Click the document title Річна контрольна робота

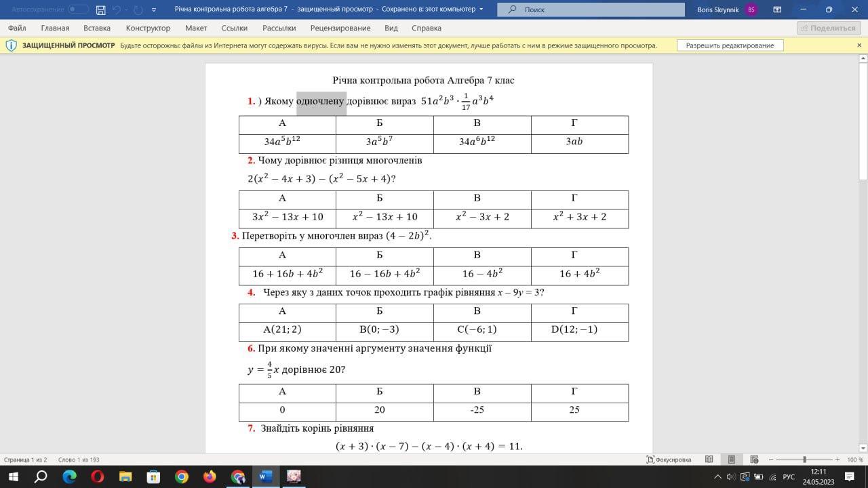pyautogui.click(x=388, y=80)
